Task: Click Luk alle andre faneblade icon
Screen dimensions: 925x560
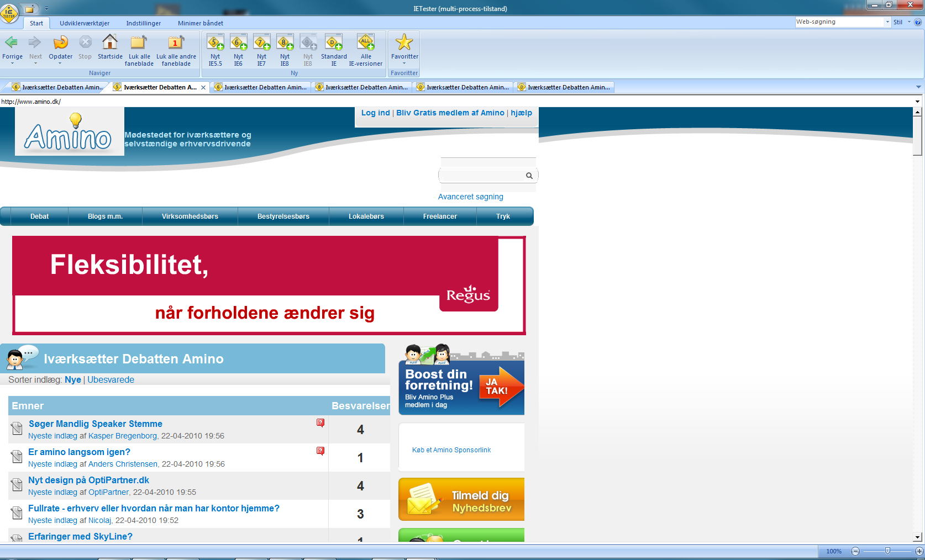Action: [176, 42]
